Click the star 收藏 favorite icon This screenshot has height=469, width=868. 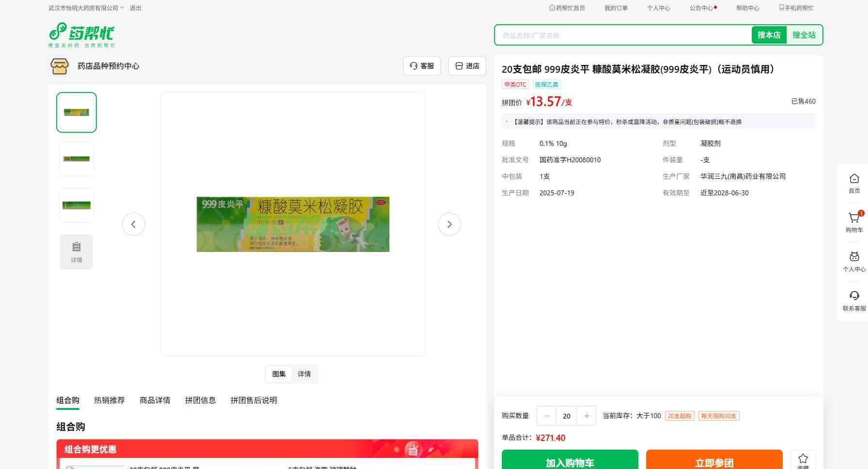(x=803, y=459)
